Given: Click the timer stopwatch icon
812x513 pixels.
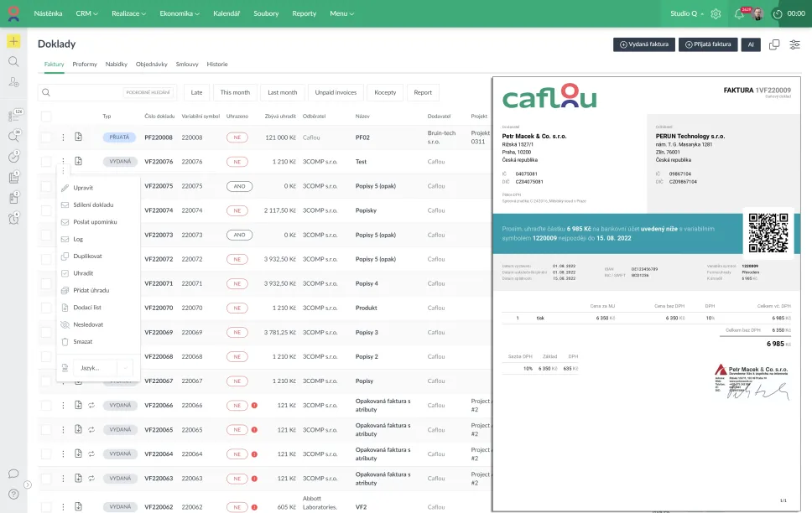Looking at the screenshot, I should 778,13.
